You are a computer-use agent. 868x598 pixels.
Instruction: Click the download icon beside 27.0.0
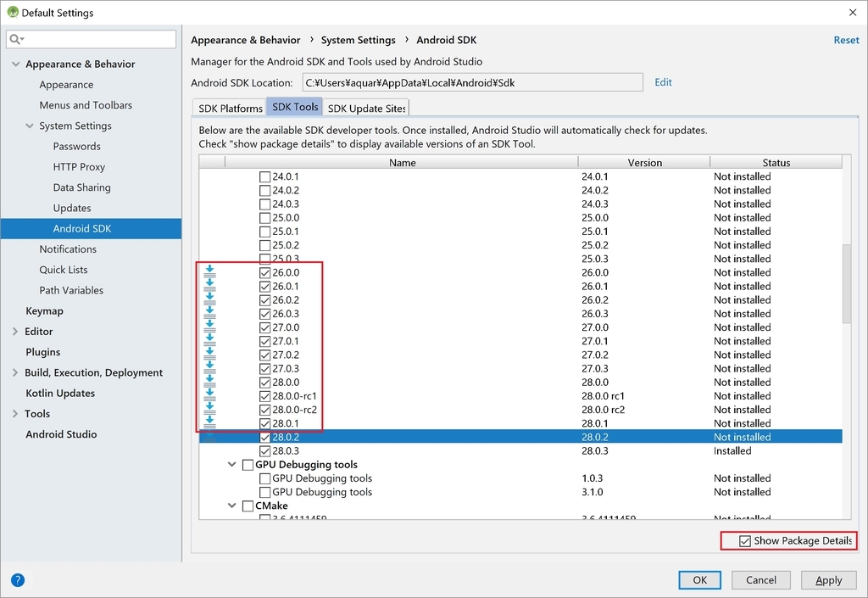pos(210,326)
